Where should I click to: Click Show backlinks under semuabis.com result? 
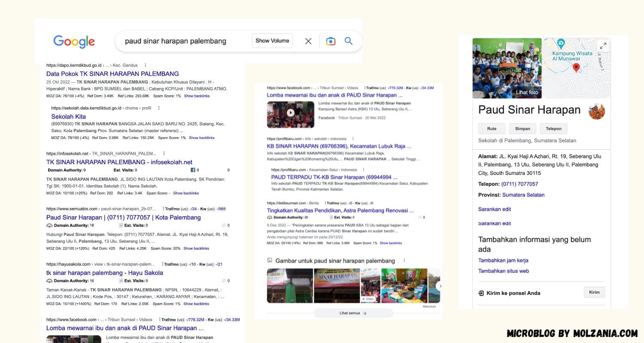tap(196, 249)
